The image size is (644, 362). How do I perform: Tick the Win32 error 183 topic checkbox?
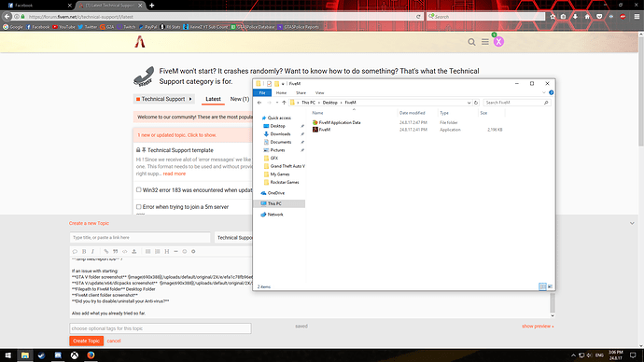[x=139, y=190]
